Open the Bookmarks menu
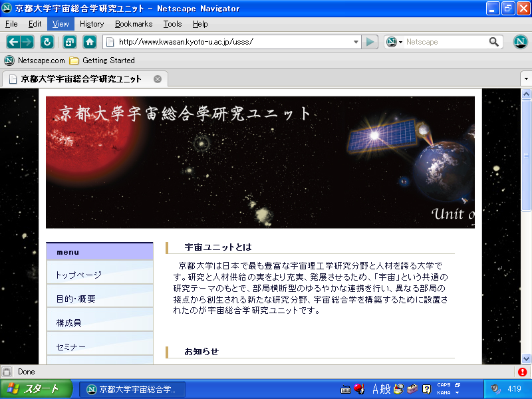This screenshot has width=532, height=399. (x=134, y=24)
